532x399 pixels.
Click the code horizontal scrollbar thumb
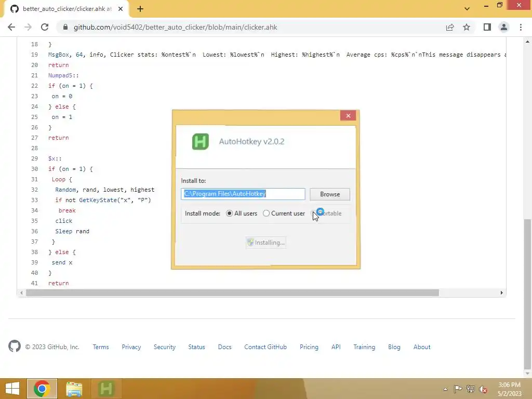point(232,293)
